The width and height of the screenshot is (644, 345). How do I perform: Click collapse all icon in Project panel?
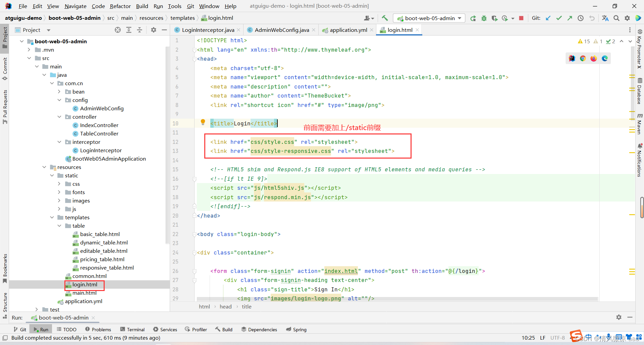click(140, 30)
